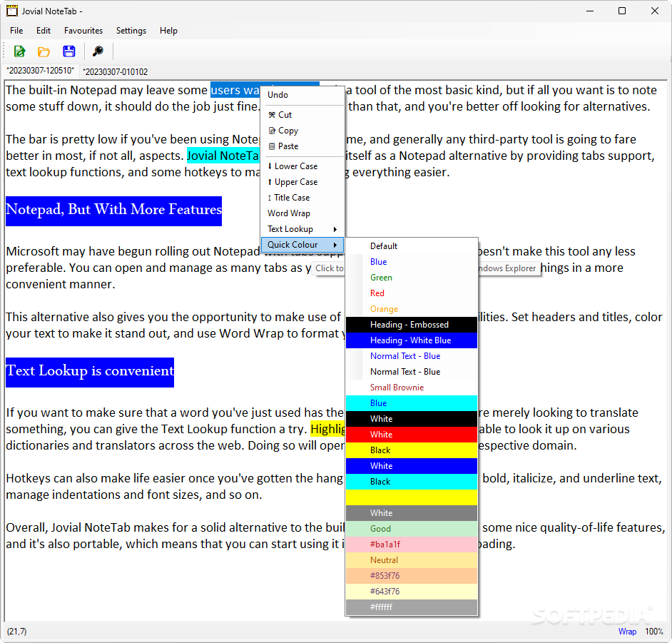This screenshot has width=672, height=643.
Task: Choose Cut from context menu
Action: click(302, 115)
